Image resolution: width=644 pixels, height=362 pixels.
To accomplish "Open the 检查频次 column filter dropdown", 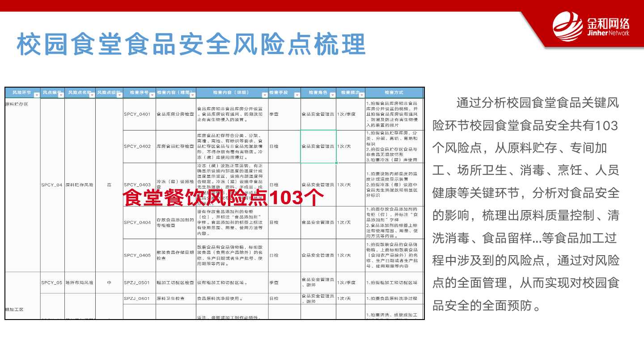I will coord(361,95).
